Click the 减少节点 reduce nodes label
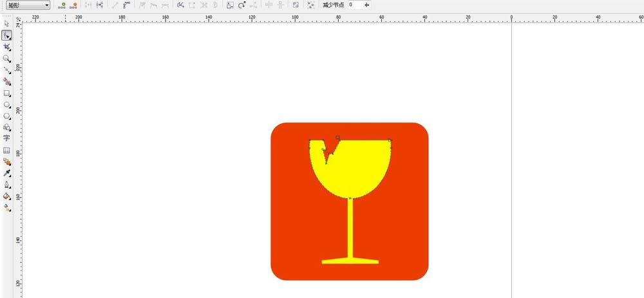The image size is (644, 298). pyautogui.click(x=333, y=5)
